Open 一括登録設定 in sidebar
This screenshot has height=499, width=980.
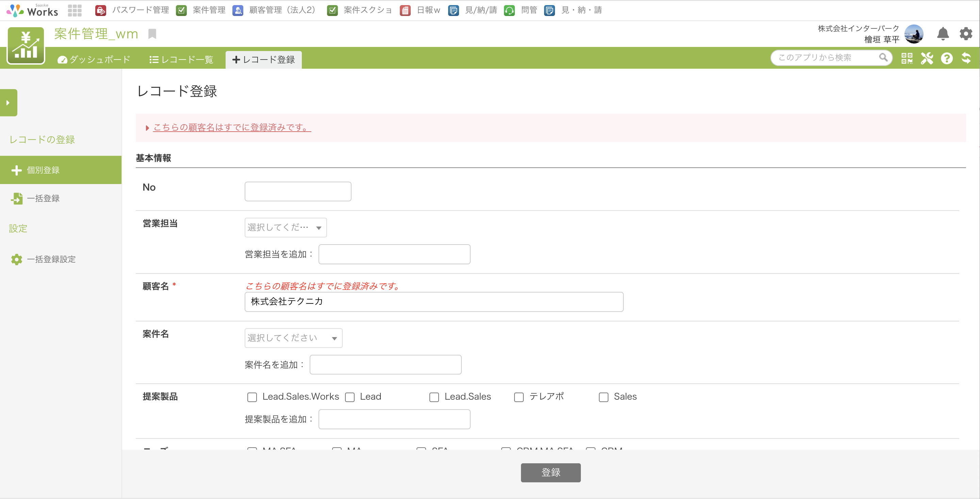pyautogui.click(x=61, y=260)
